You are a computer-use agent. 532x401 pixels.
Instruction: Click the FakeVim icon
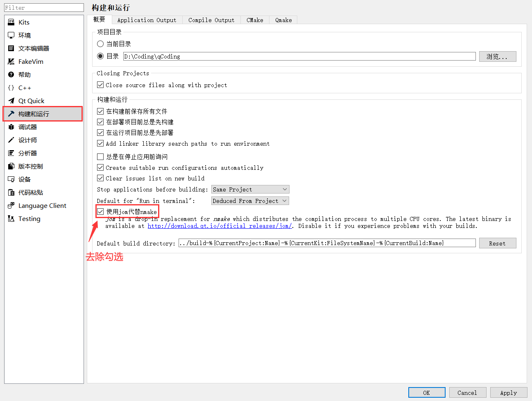coord(11,61)
